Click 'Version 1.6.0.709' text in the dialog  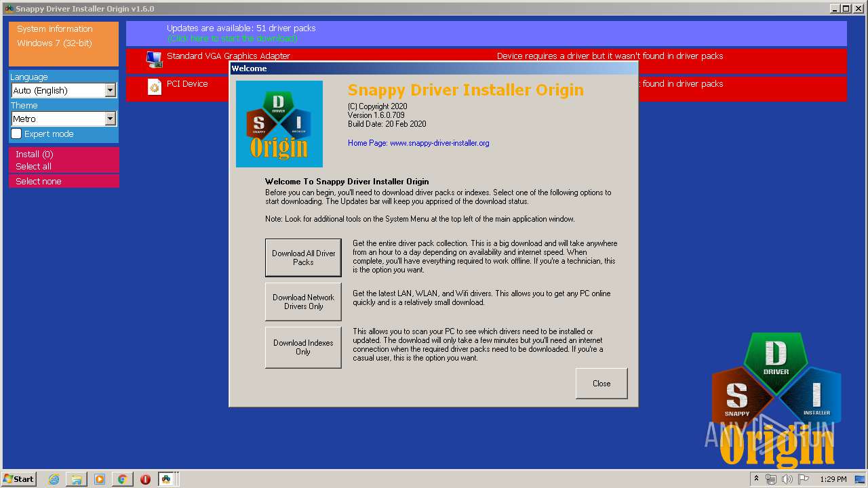point(376,115)
